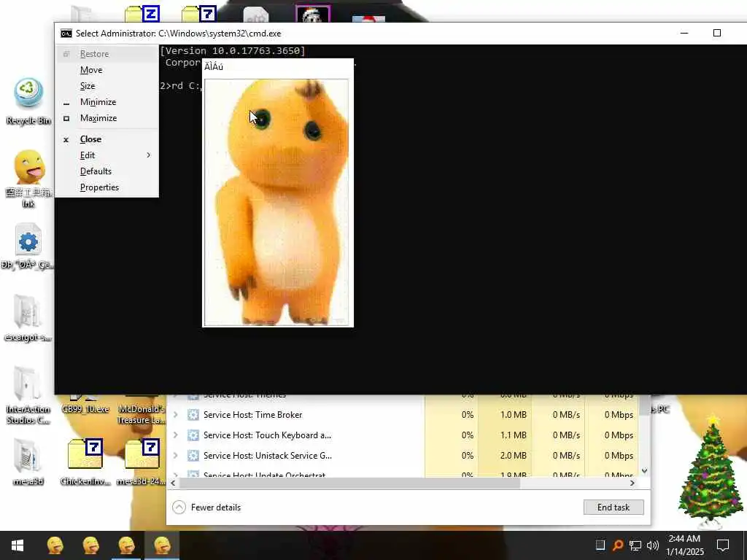The width and height of the screenshot is (747, 560).
Task: Open the Action Center notifications icon
Action: pyautogui.click(x=723, y=545)
